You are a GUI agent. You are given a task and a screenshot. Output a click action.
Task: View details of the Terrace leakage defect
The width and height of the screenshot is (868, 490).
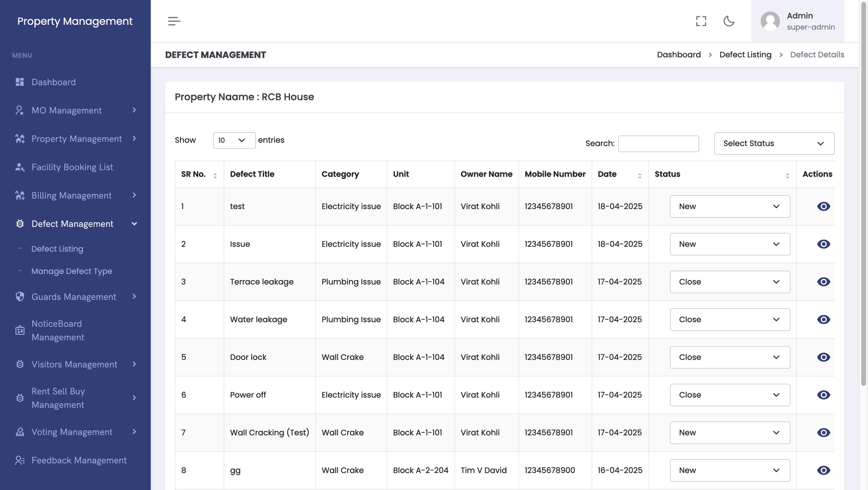823,282
